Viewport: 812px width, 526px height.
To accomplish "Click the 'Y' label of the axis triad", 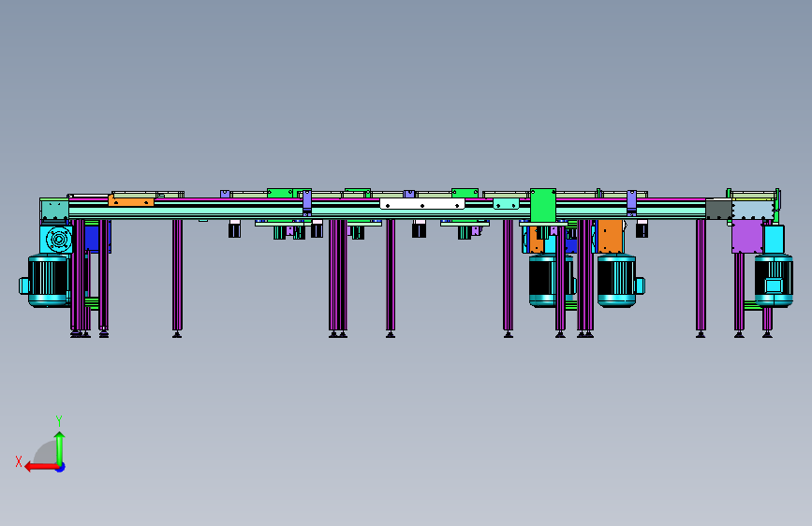I will point(59,421).
